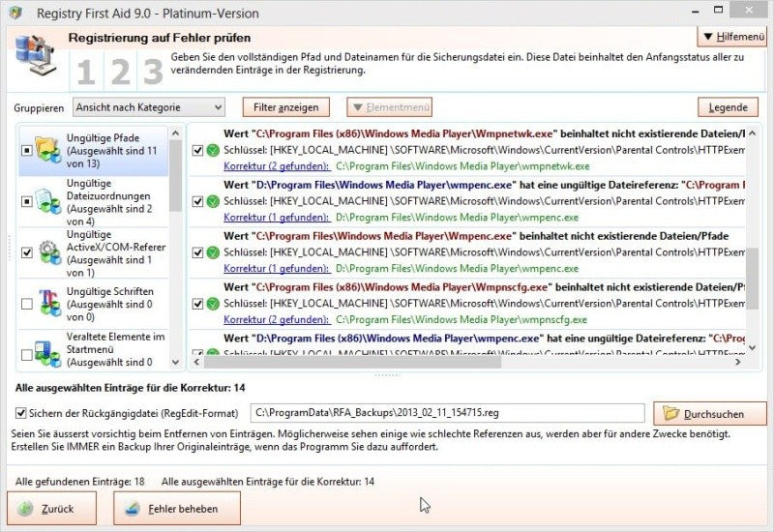This screenshot has height=532, width=774.
Task: Click the Ungültige Dateizuordnungen category icon
Action: coord(47,201)
